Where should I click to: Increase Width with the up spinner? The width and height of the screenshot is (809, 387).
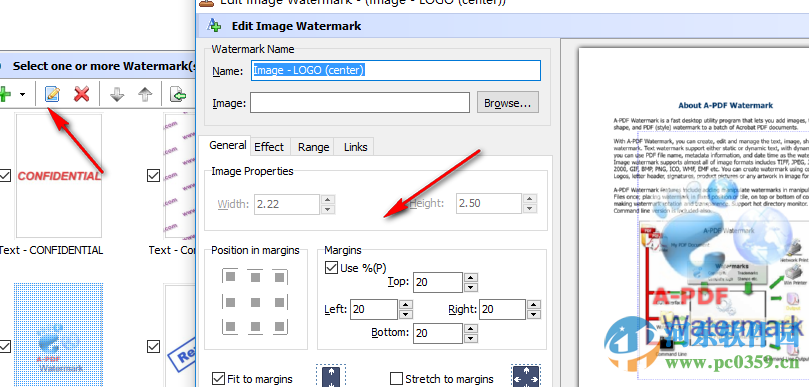tap(328, 199)
